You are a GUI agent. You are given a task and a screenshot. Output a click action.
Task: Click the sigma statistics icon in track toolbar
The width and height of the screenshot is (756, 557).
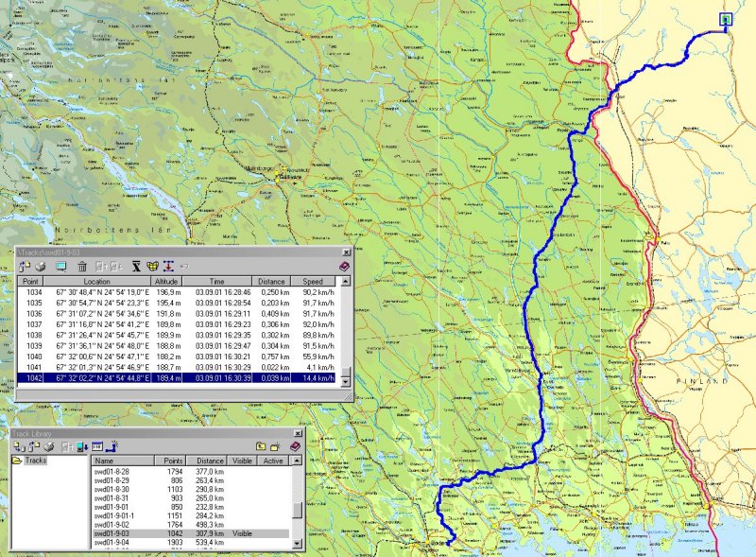[136, 267]
